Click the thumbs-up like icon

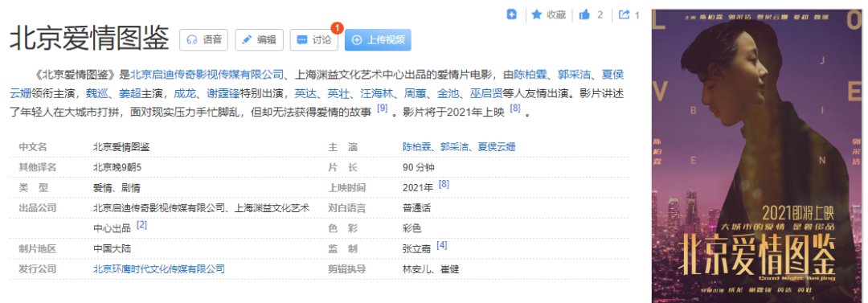point(584,14)
